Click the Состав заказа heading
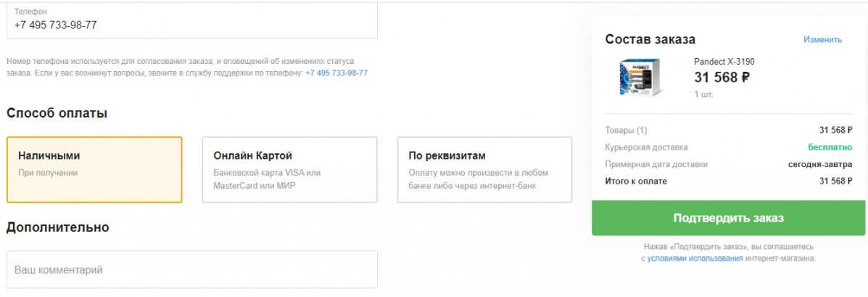 click(x=650, y=39)
